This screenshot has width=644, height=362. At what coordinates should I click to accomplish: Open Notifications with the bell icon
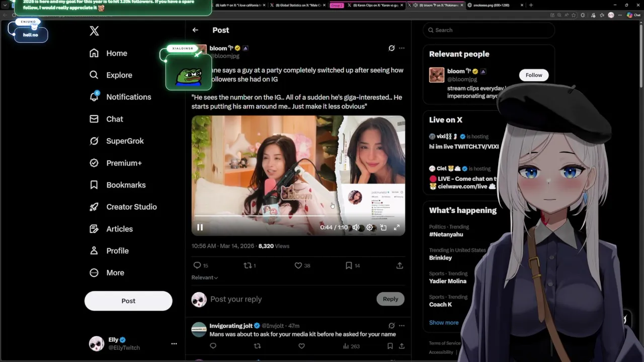coord(120,97)
